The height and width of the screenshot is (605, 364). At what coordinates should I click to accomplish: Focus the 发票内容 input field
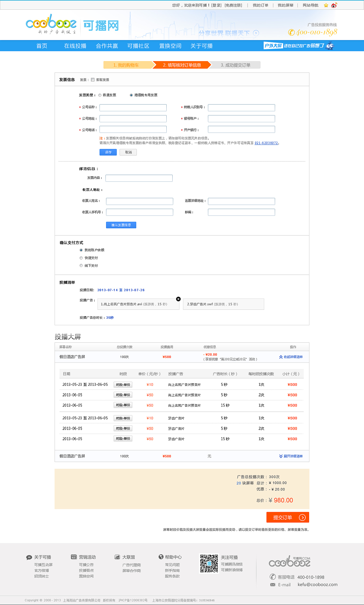click(139, 178)
